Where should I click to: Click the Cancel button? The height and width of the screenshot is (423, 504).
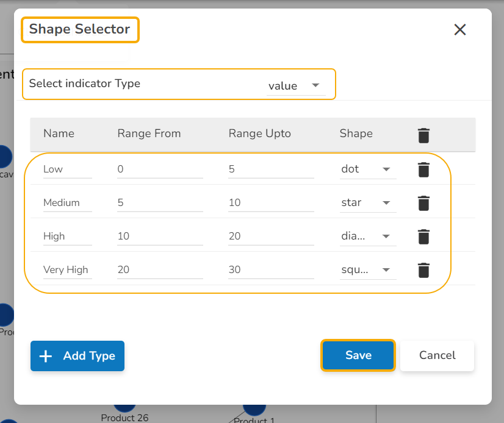pos(437,355)
